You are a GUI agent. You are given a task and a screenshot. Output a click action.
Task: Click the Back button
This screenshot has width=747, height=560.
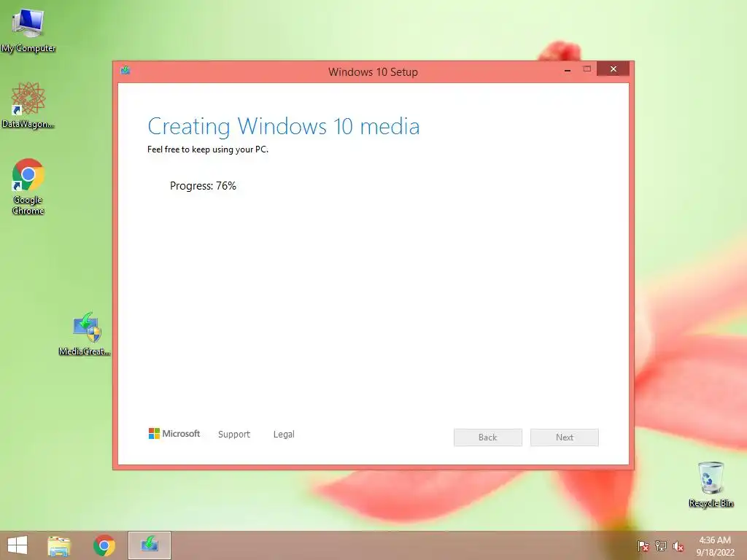(x=488, y=437)
